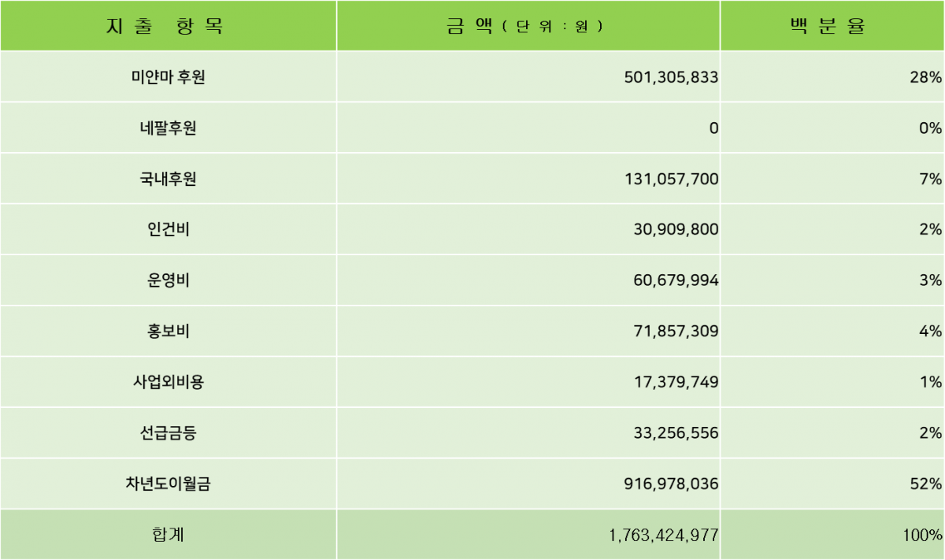Select the 홍보비 row label
Viewport: 945px width, 560px height.
pos(168,331)
